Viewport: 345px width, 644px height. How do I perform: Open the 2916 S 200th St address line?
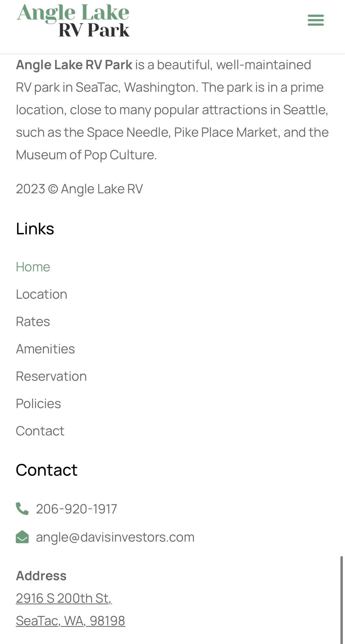[x=64, y=598]
